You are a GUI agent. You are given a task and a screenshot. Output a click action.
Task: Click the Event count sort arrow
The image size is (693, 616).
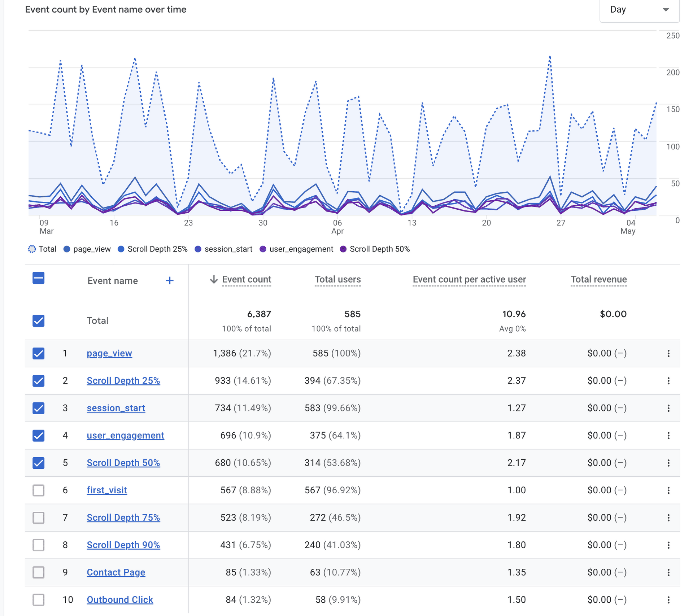click(x=214, y=279)
